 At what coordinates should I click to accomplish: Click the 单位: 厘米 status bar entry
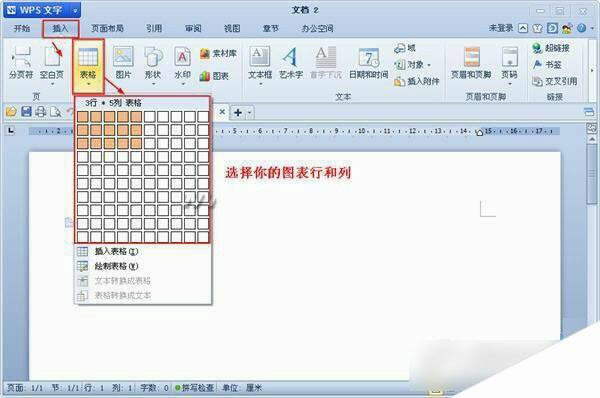[243, 388]
